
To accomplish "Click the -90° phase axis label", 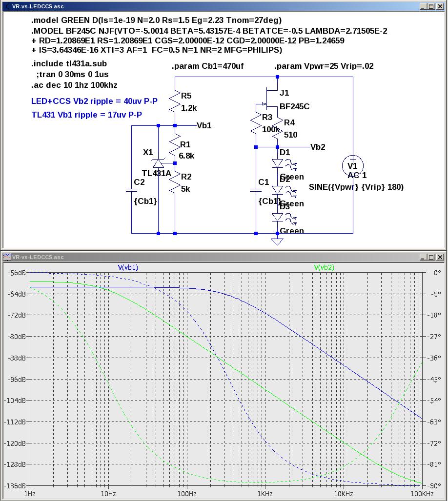I will click(435, 486).
